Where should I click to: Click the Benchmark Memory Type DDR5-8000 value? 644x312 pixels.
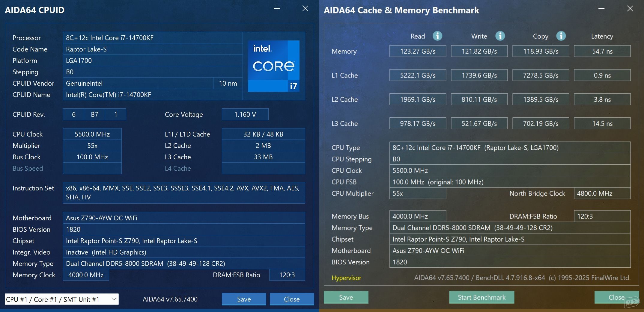click(510, 228)
